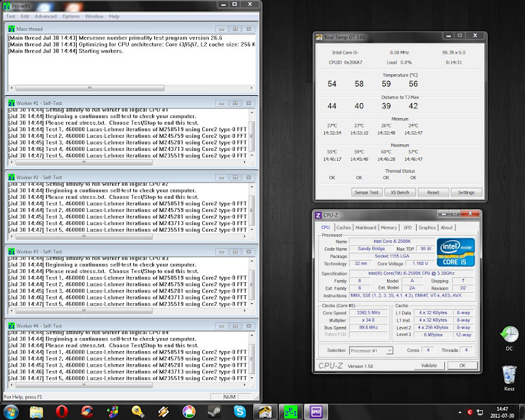
Task: Open the Kosz recycle bin icon
Action: (x=509, y=378)
